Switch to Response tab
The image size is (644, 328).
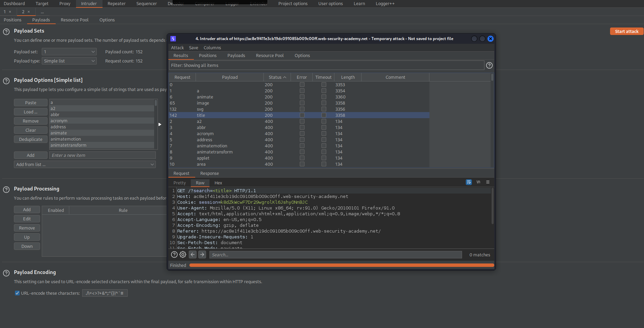209,174
